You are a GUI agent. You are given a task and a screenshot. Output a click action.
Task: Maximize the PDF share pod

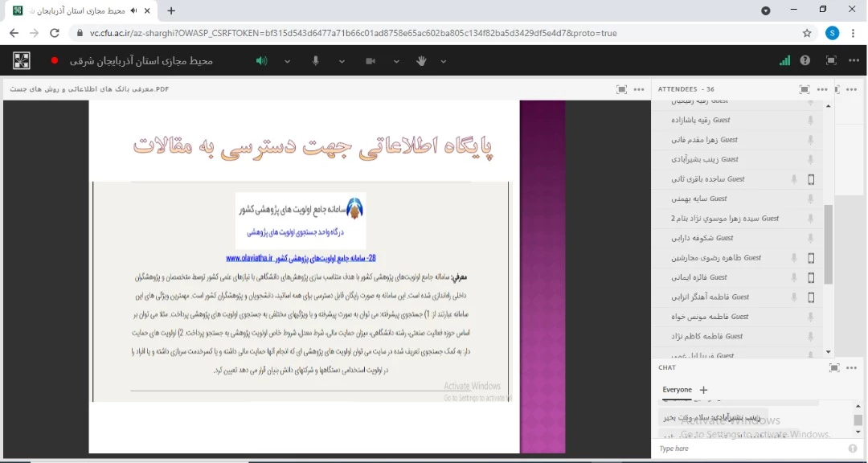pos(621,89)
